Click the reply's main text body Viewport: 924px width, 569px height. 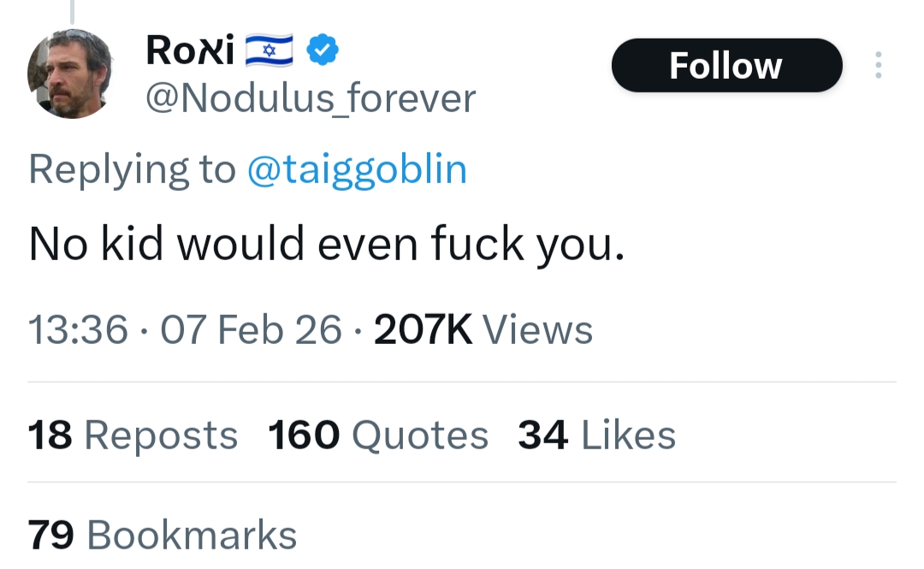click(327, 244)
